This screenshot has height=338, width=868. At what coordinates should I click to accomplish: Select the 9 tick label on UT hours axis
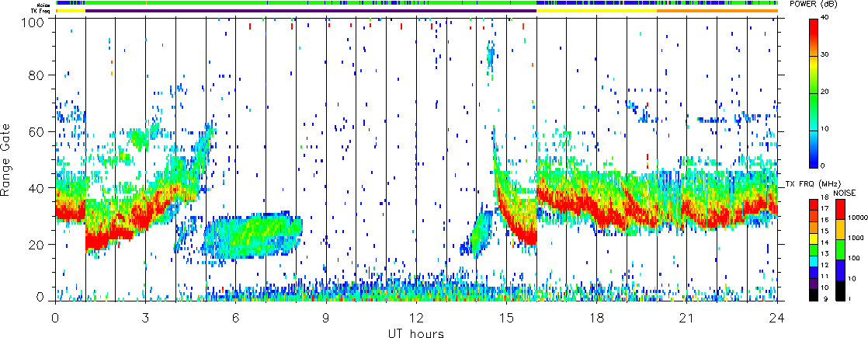(x=326, y=316)
